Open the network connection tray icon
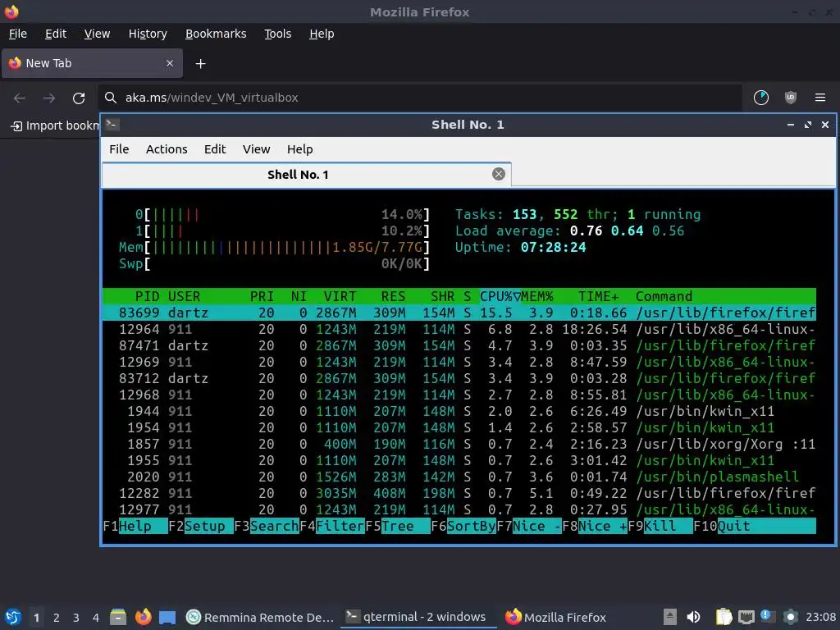The height and width of the screenshot is (630, 840). click(x=746, y=617)
